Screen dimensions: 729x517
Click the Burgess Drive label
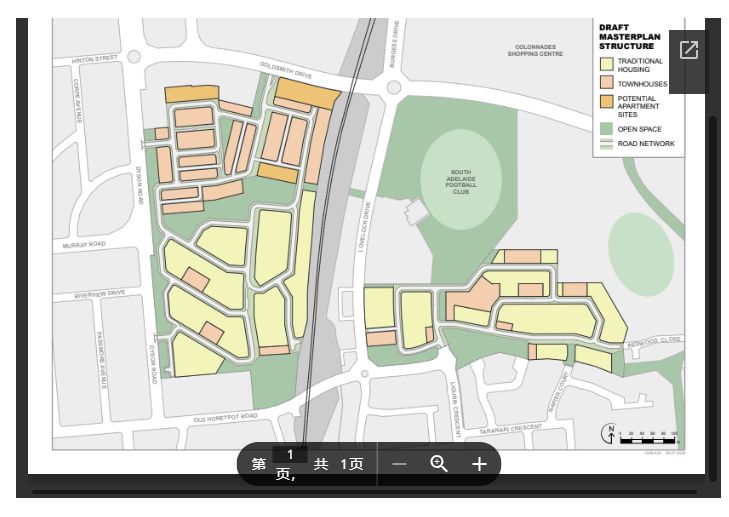click(394, 44)
